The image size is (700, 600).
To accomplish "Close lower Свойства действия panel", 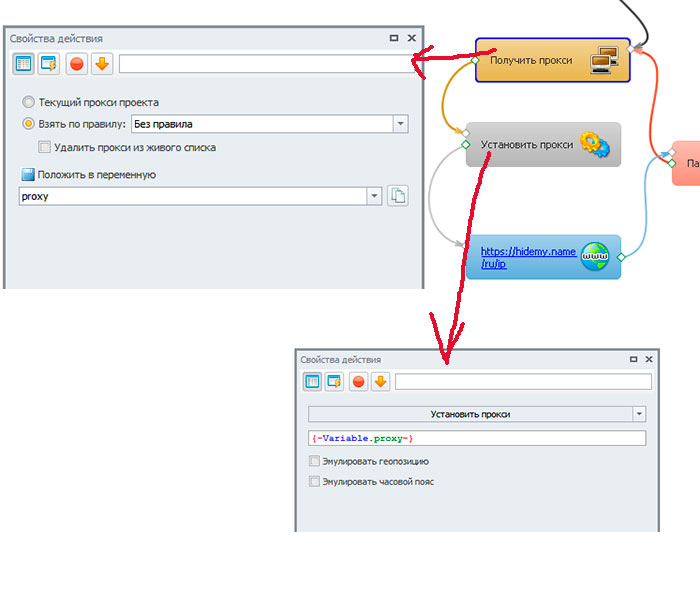I will point(649,359).
